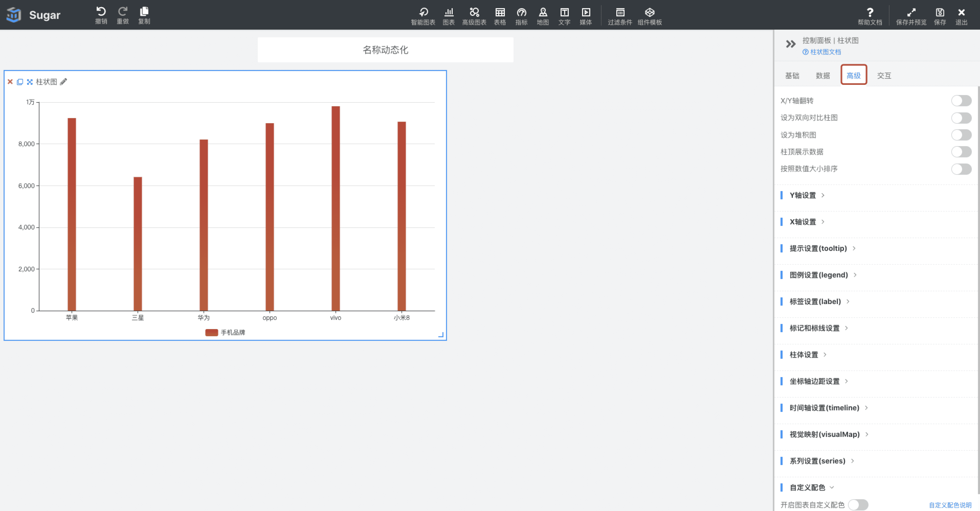
Task: Click the 三星 bar in chart
Action: coord(138,244)
